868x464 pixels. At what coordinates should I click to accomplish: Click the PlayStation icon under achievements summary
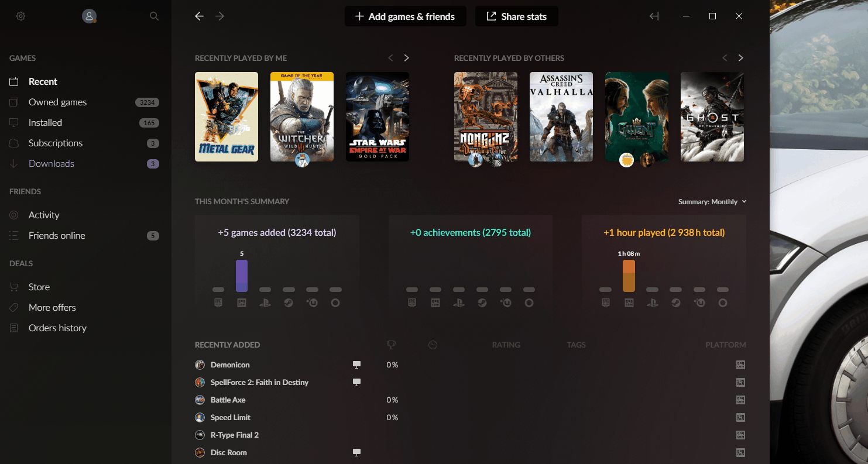[459, 303]
